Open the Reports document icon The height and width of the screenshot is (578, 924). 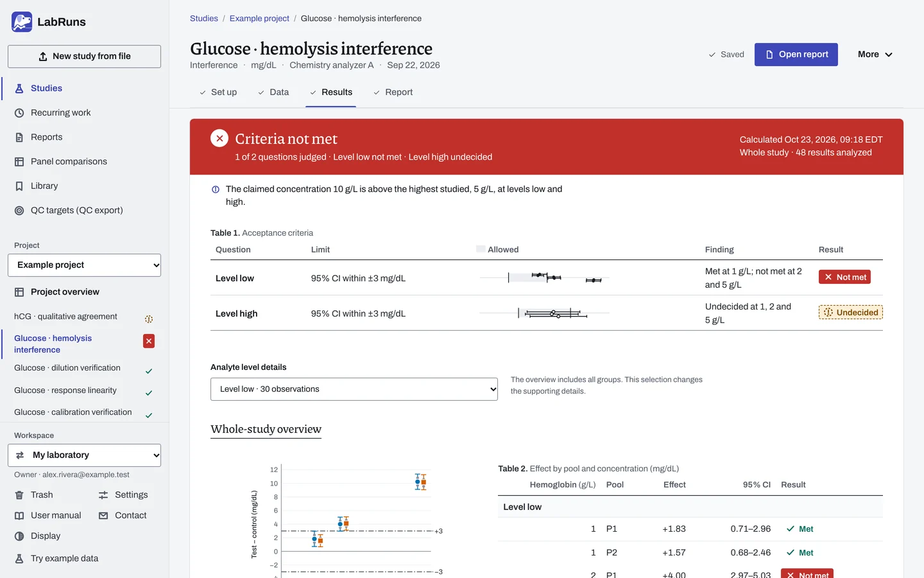[x=19, y=137]
